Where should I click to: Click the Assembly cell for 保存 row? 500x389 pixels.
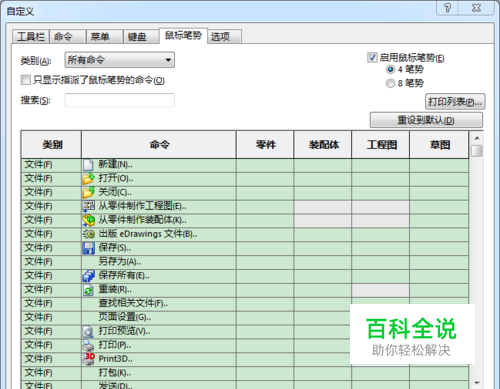pyautogui.click(x=323, y=248)
